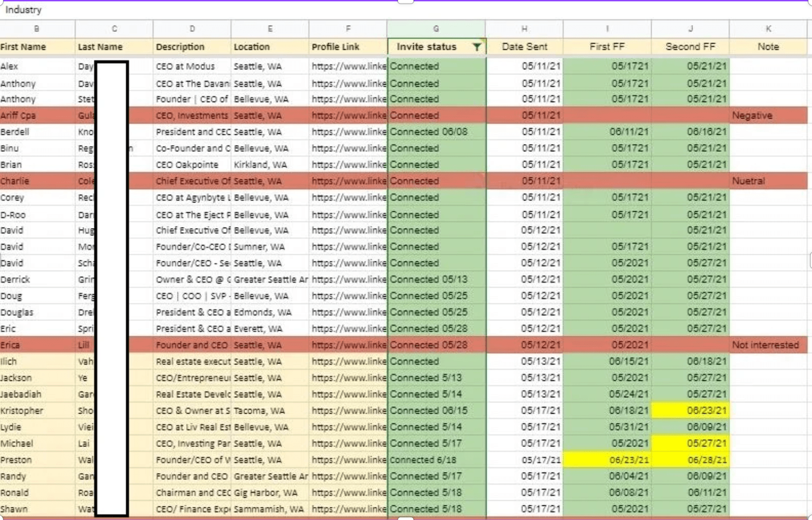Select 'Tacoma, WA' location cell
Viewport: 812px width, 520px height.
pos(270,411)
